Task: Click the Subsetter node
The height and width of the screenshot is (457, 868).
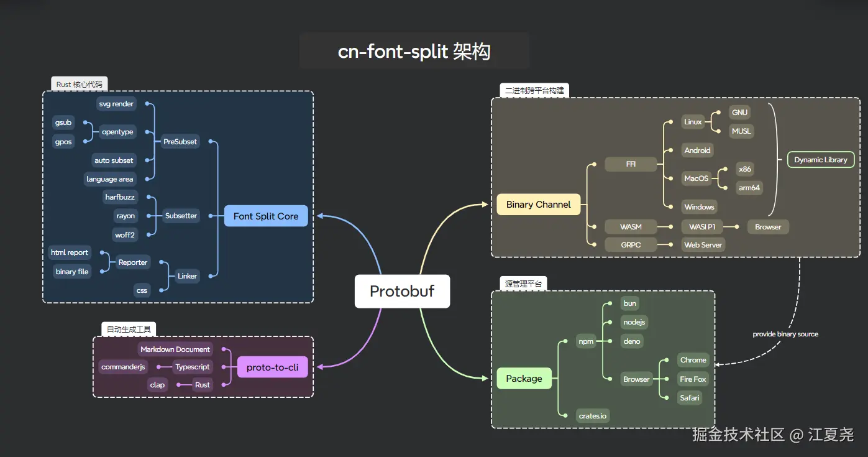Action: (x=181, y=216)
